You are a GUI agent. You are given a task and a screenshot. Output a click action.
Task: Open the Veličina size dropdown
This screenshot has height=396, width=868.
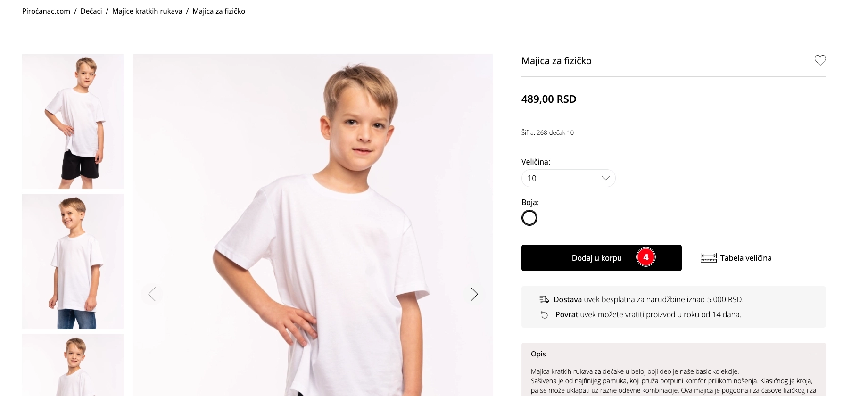click(568, 178)
